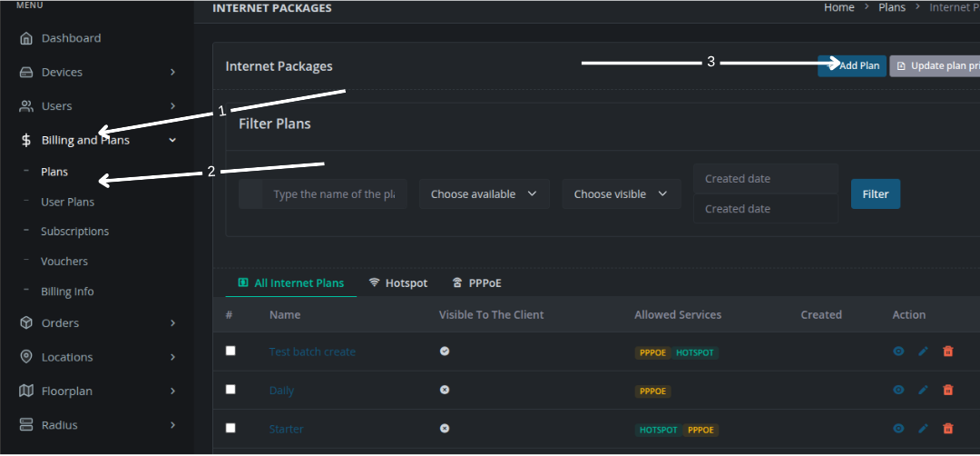Expand the Floorplan menu chevron

[173, 391]
